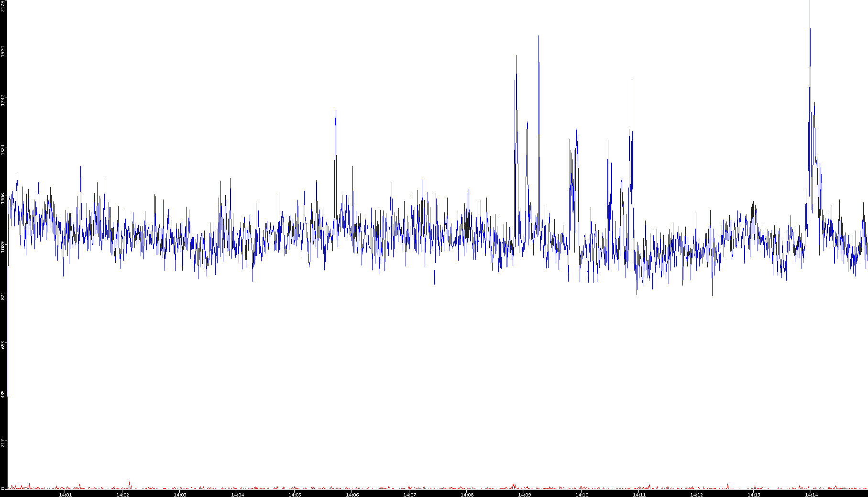This screenshot has width=868, height=497.
Task: Click the 14:09 time axis label
Action: [x=524, y=494]
